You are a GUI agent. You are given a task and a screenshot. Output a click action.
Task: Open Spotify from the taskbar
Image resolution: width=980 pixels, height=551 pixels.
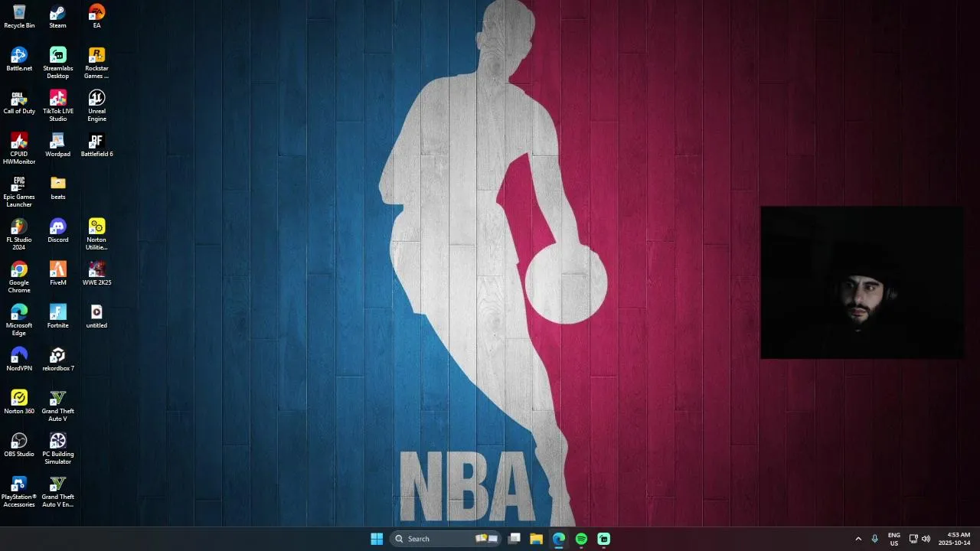581,539
